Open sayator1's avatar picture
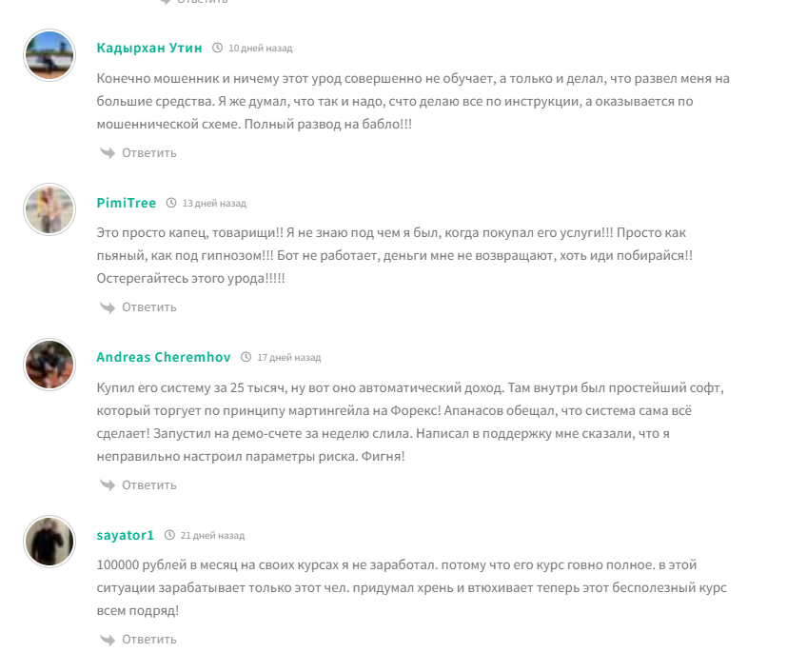The width and height of the screenshot is (787, 672). [49, 542]
